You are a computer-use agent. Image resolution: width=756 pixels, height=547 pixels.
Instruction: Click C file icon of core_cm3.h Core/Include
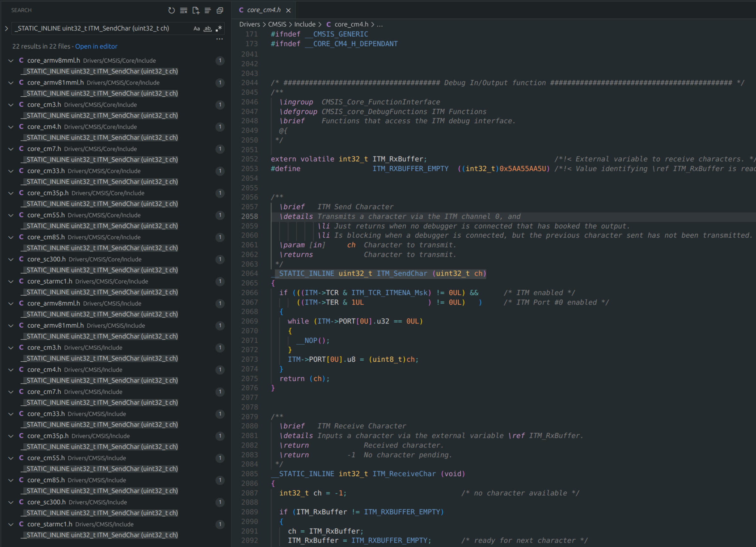click(x=21, y=105)
